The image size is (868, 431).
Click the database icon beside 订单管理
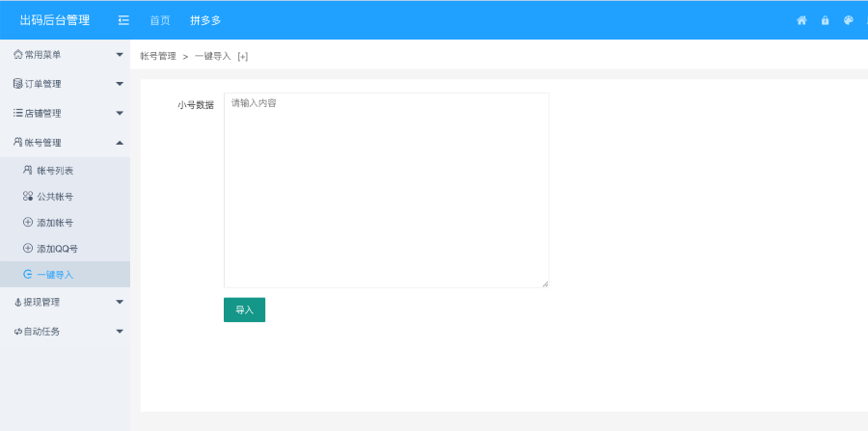pyautogui.click(x=17, y=84)
